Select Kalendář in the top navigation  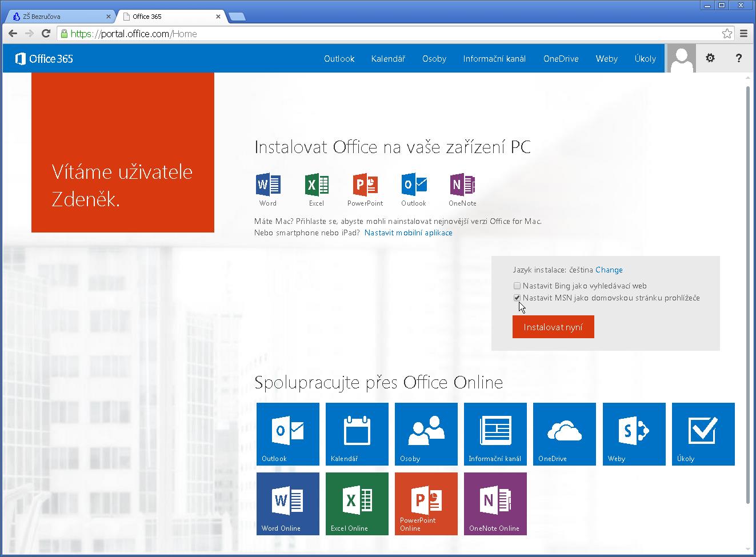[x=388, y=59]
